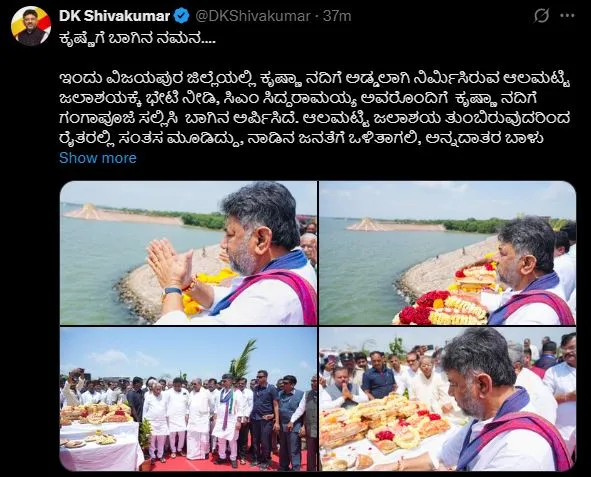The image size is (591, 477).
Task: Expand the post with Show more
Action: tap(98, 158)
